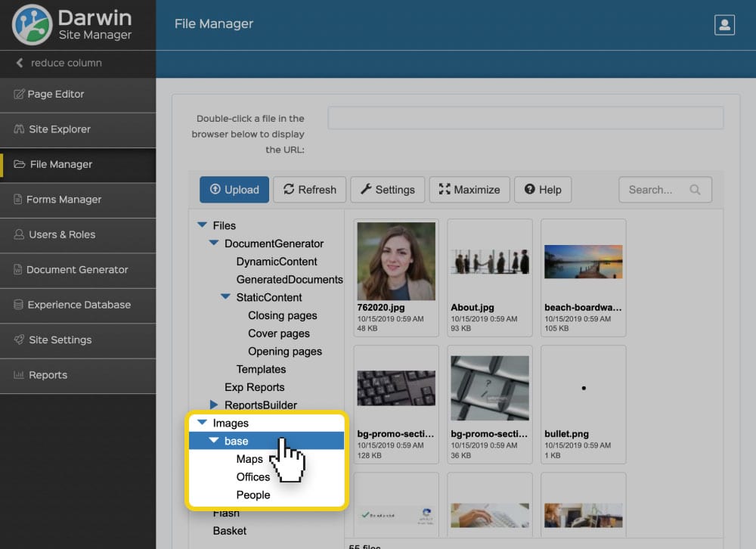The width and height of the screenshot is (756, 549).
Task: Select the About.jpg thumbnail
Action: point(489,262)
